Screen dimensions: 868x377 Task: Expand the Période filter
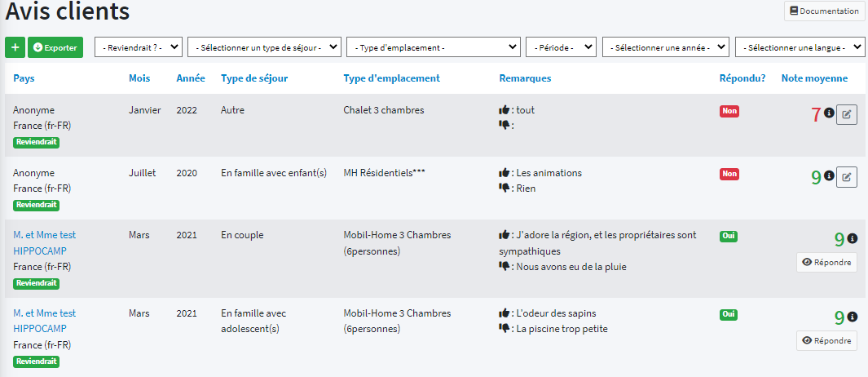tap(561, 47)
